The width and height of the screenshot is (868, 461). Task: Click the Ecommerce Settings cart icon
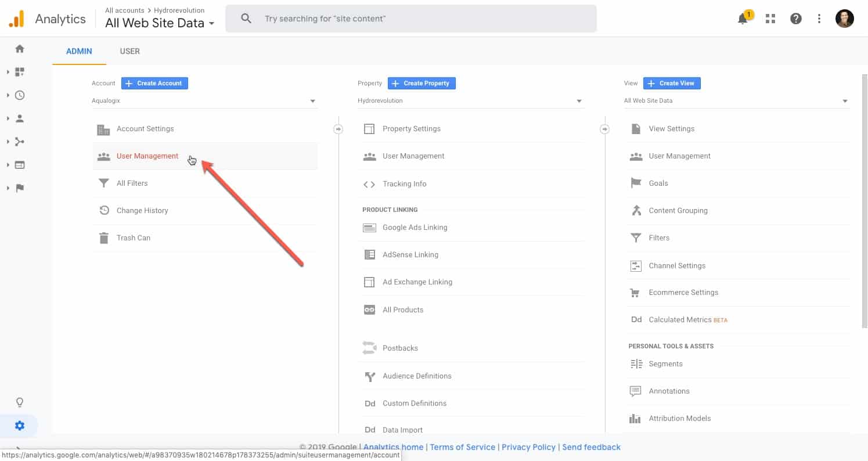coord(635,293)
